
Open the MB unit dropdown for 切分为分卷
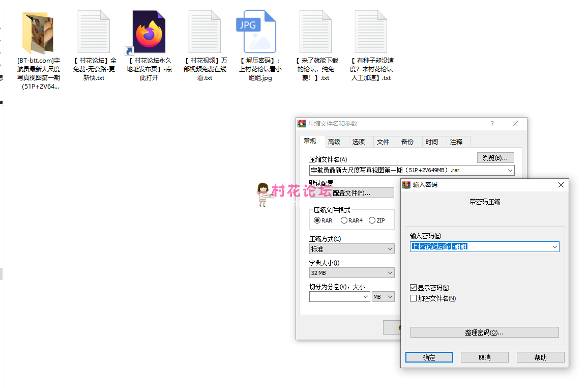(x=383, y=297)
